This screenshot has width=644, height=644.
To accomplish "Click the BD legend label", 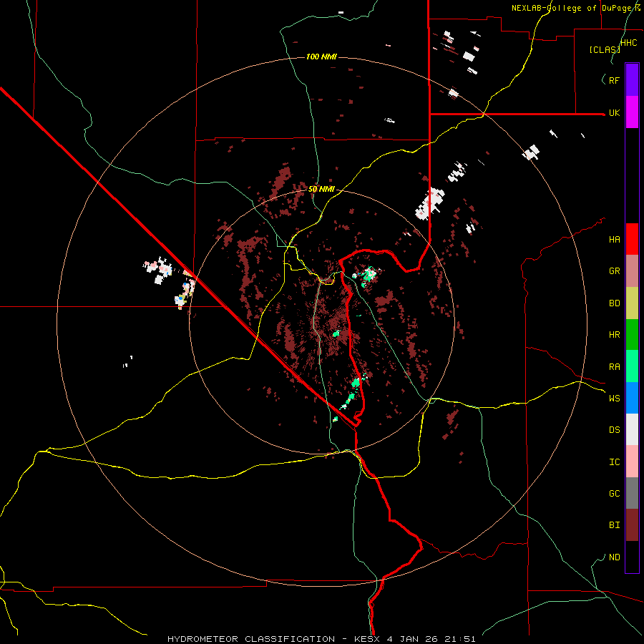I will (x=614, y=303).
